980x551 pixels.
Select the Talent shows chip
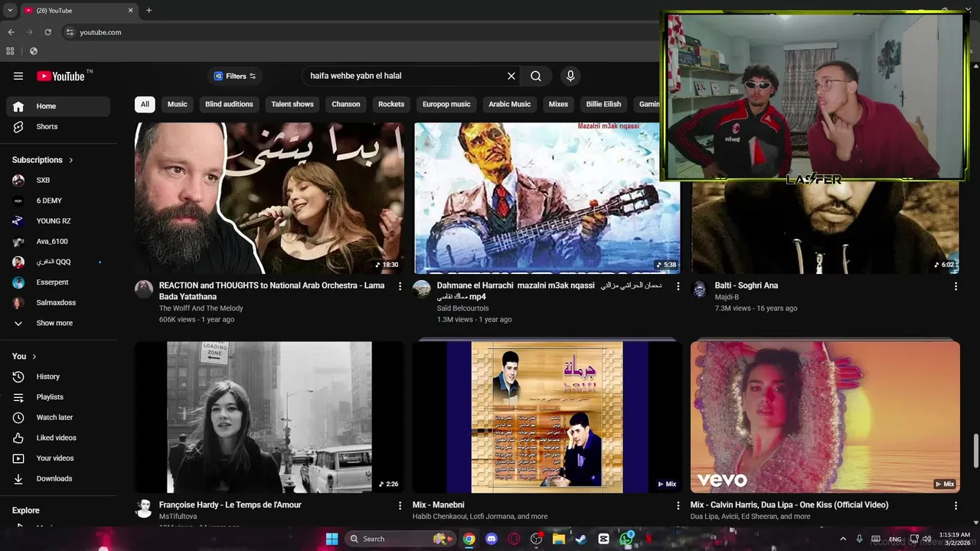pyautogui.click(x=292, y=104)
